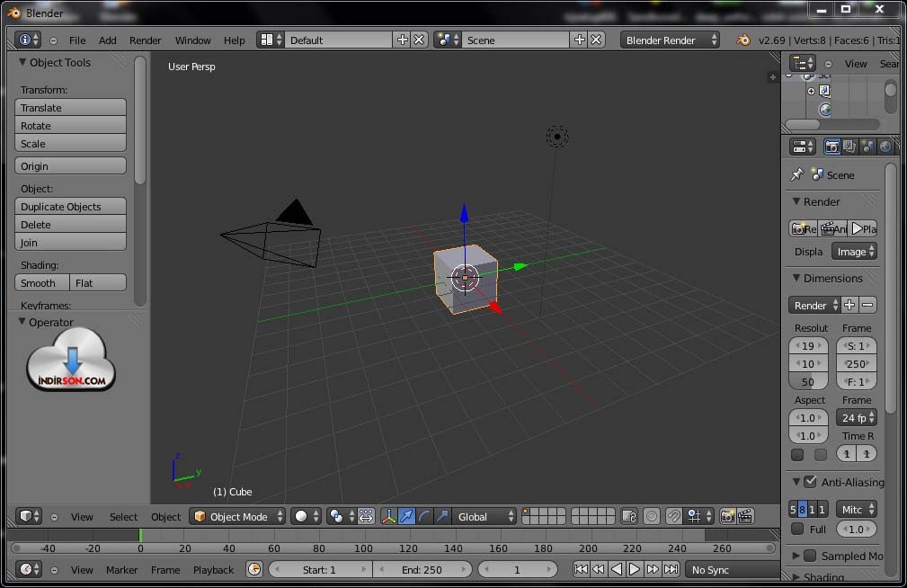Open the Properties editor type selector
The image size is (907, 588).
tap(803, 147)
